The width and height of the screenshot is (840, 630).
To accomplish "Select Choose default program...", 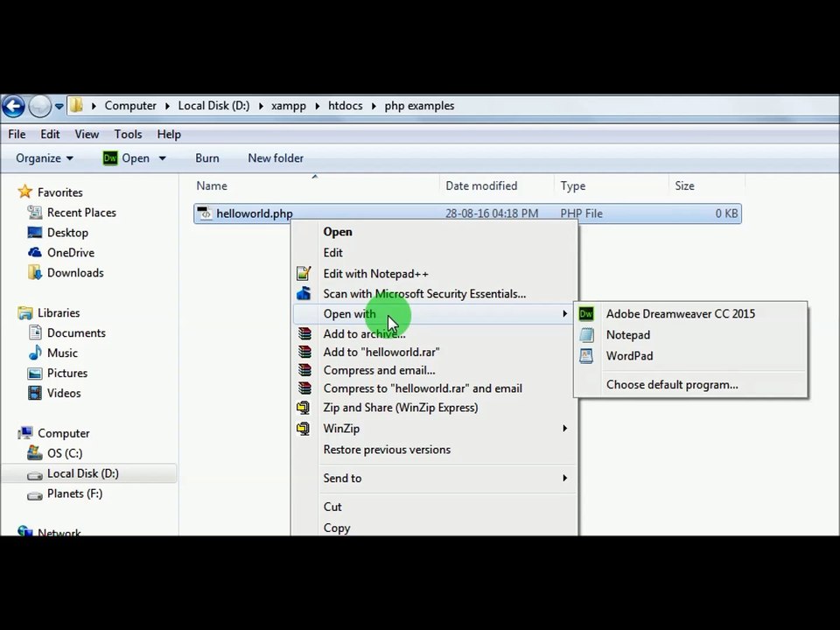I will click(x=672, y=385).
